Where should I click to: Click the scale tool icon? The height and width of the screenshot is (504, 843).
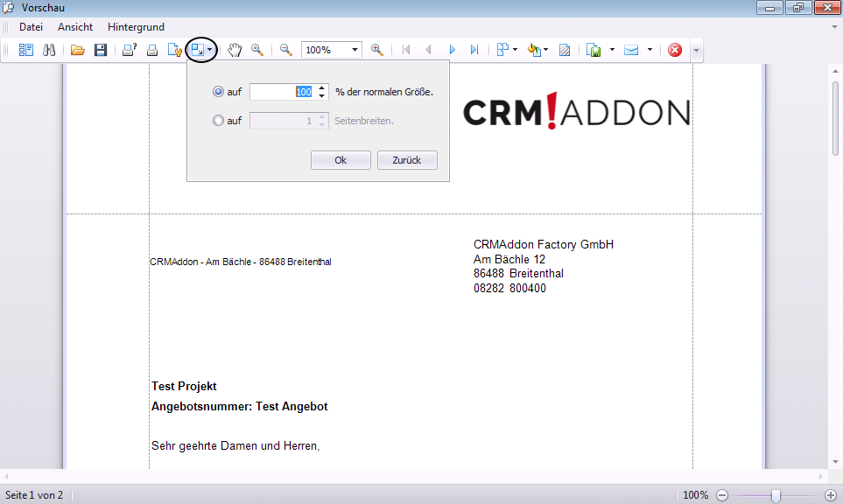pos(197,50)
